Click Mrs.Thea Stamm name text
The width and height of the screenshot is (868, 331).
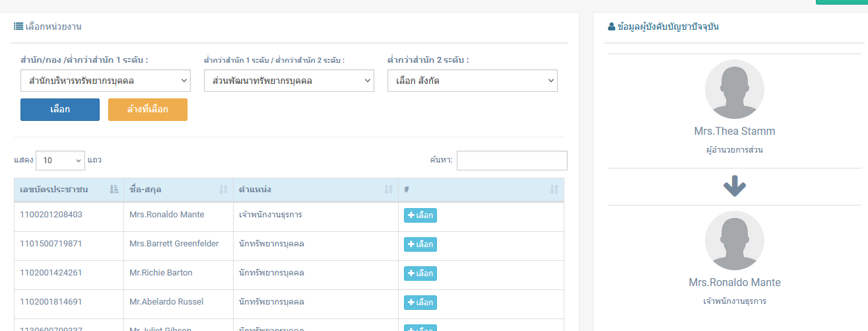735,131
